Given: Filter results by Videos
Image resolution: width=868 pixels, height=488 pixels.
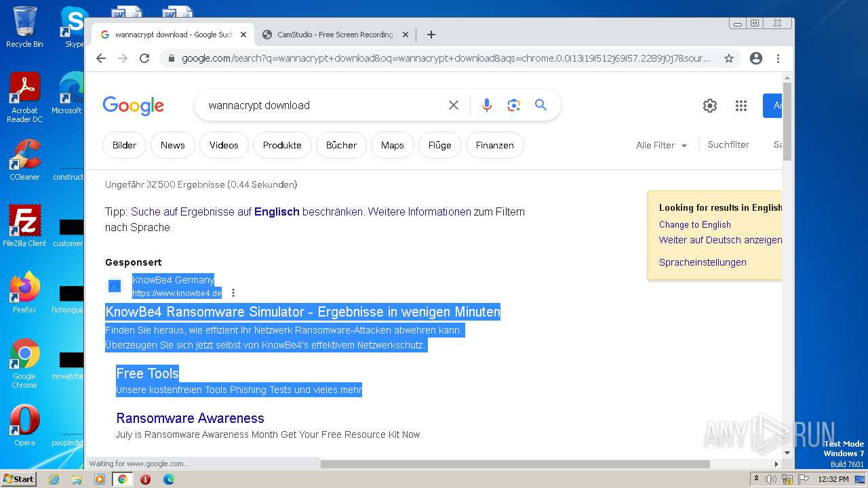Looking at the screenshot, I should pos(224,145).
